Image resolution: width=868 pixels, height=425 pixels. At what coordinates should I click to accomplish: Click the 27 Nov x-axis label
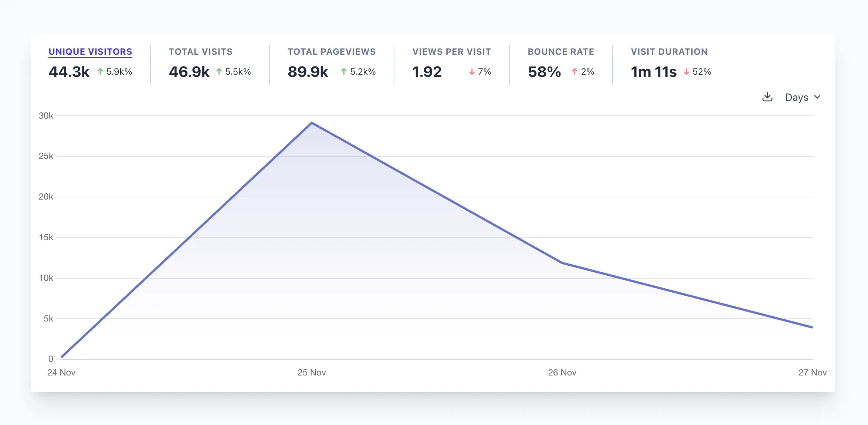point(813,373)
